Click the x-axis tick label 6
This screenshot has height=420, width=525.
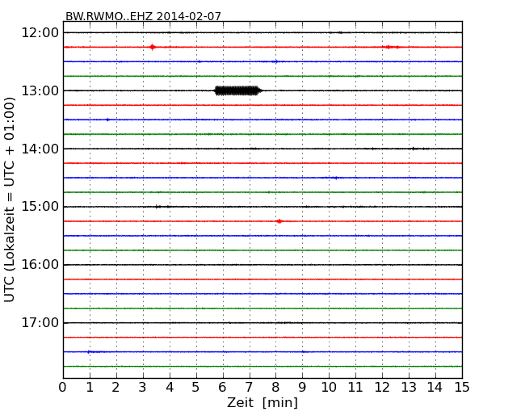coord(222,387)
